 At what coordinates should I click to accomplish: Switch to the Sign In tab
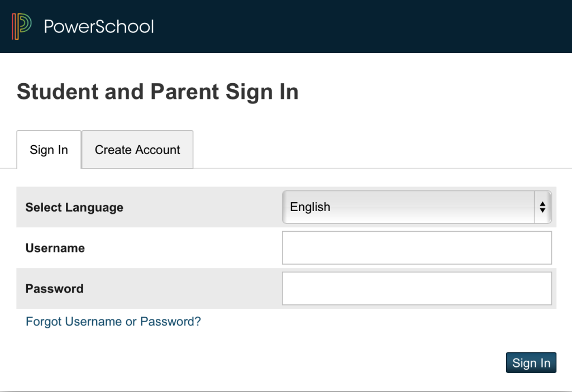[49, 150]
